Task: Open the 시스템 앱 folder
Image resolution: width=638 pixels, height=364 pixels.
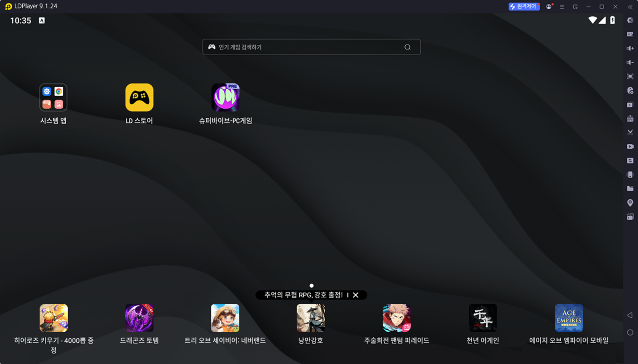Action: 53,97
